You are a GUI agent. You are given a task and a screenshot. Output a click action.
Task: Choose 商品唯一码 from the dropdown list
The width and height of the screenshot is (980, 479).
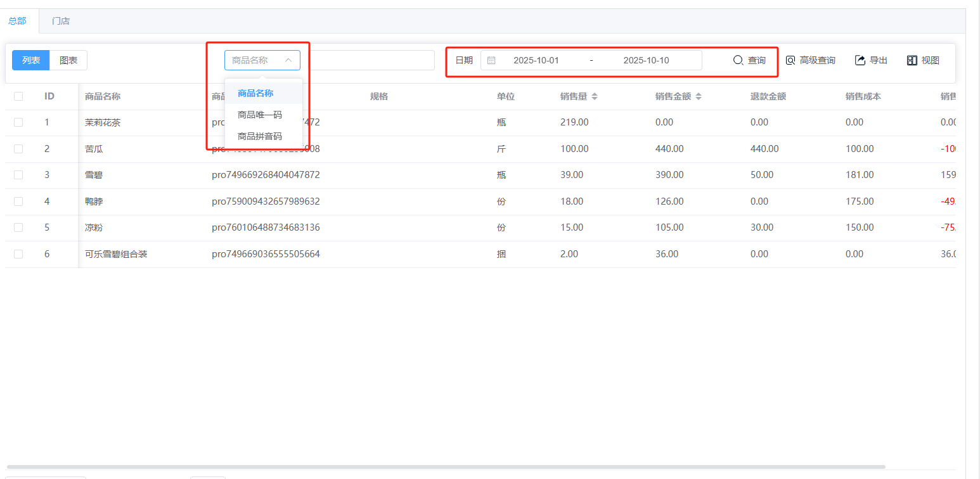point(259,115)
